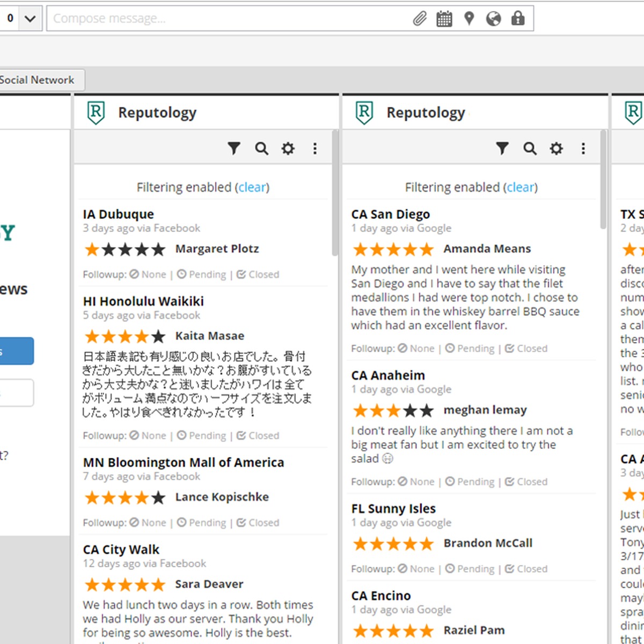
Task: Mark CA San Diego followup as Pending
Action: pyautogui.click(x=470, y=349)
